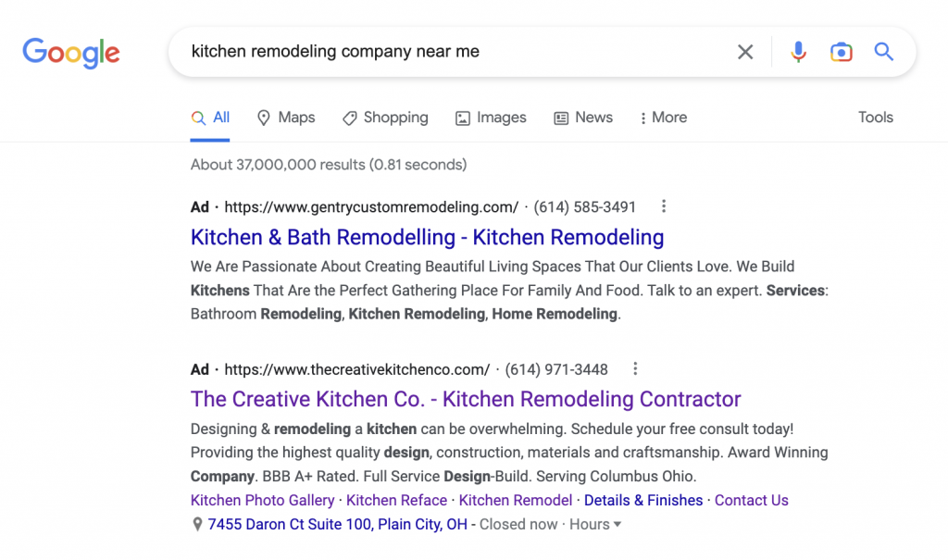Click the map pin beside Daron Ct address
Image resolution: width=948 pixels, height=560 pixels.
coord(197,524)
